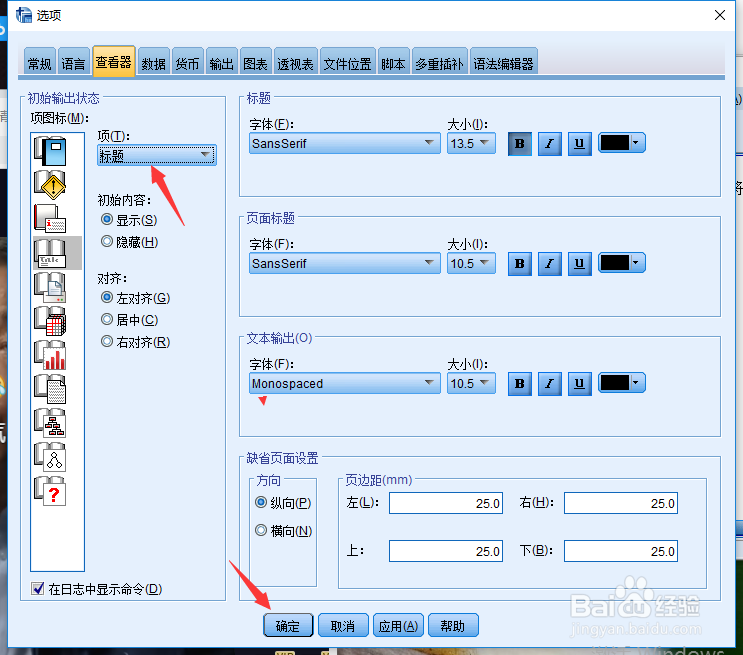Select the Log item icon
This screenshot has width=743, height=655.
50,151
